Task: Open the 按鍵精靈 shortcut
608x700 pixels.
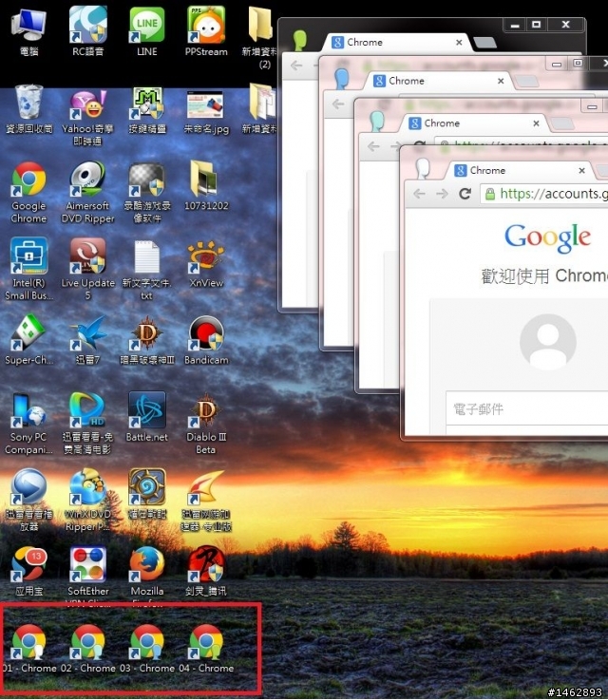Action: [147, 110]
